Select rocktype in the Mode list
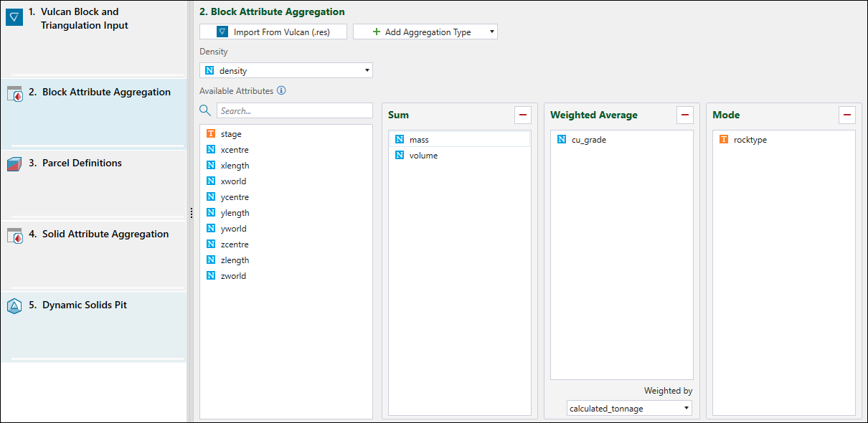The width and height of the screenshot is (868, 423). click(x=750, y=140)
